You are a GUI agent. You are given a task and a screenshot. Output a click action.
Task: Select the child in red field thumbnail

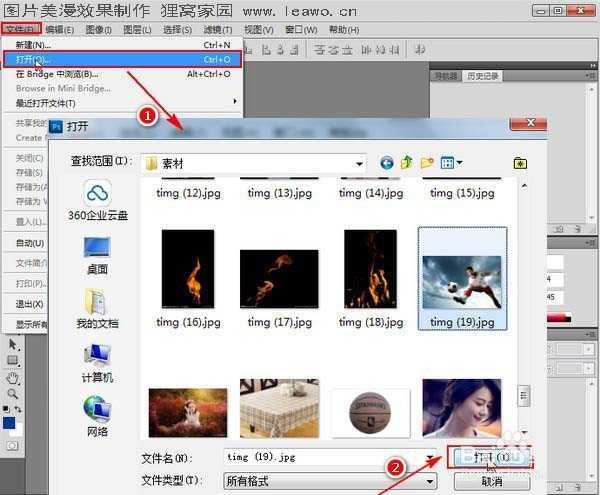coord(188,412)
